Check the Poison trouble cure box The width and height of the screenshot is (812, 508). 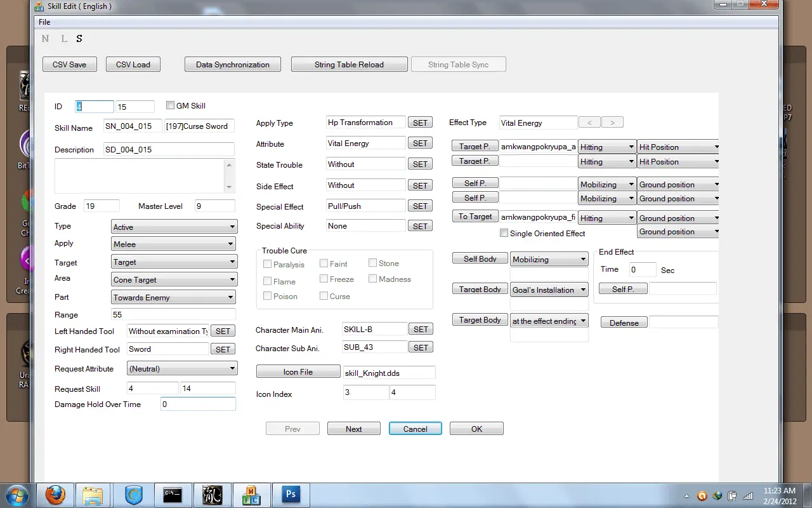[268, 296]
